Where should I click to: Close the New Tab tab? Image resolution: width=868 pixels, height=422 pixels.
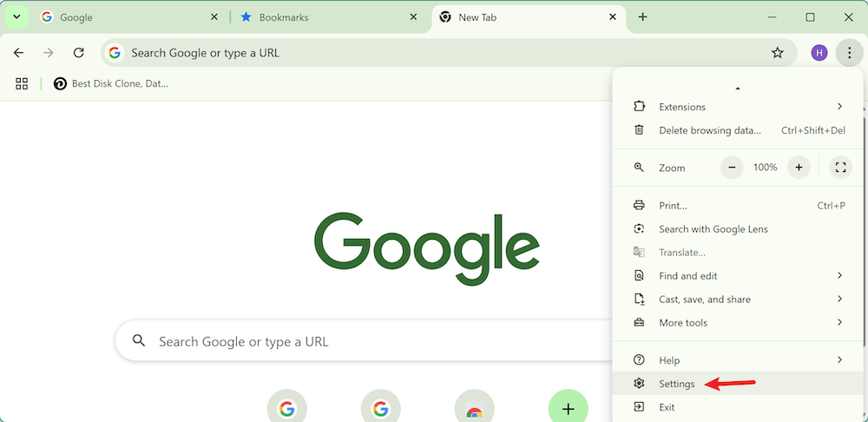[613, 17]
